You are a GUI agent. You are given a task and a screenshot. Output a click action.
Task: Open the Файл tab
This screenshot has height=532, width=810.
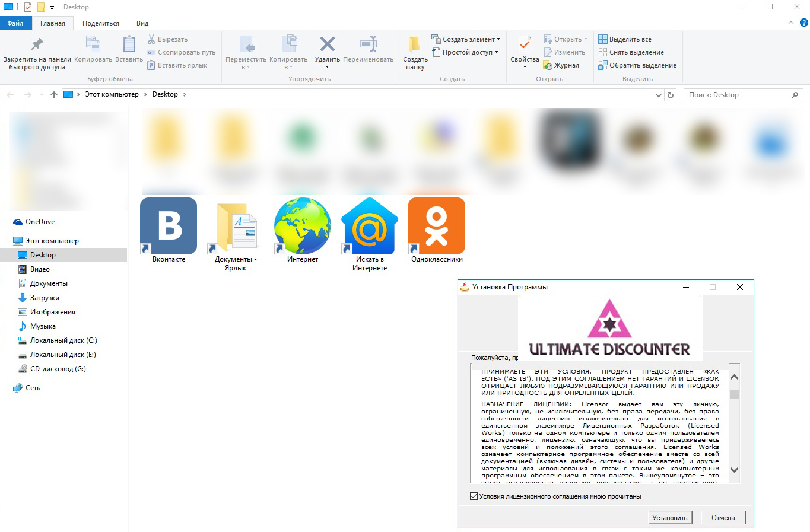[x=15, y=23]
